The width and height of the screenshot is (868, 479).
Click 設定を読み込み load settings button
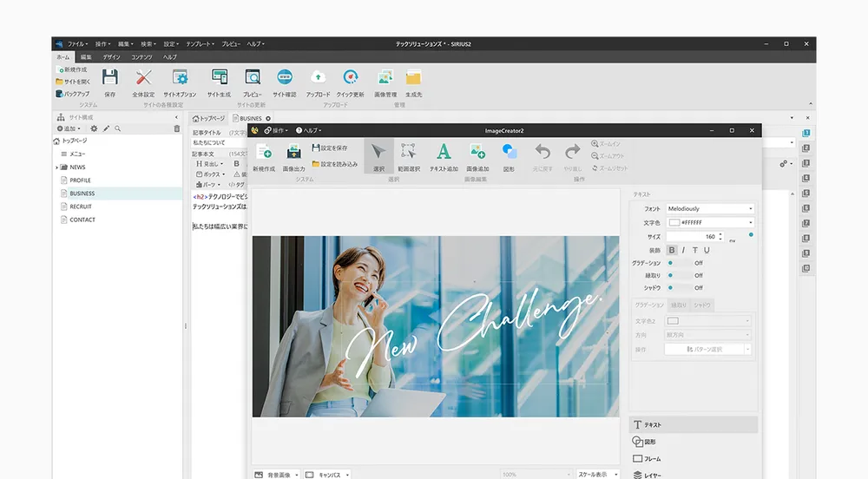pos(334,164)
